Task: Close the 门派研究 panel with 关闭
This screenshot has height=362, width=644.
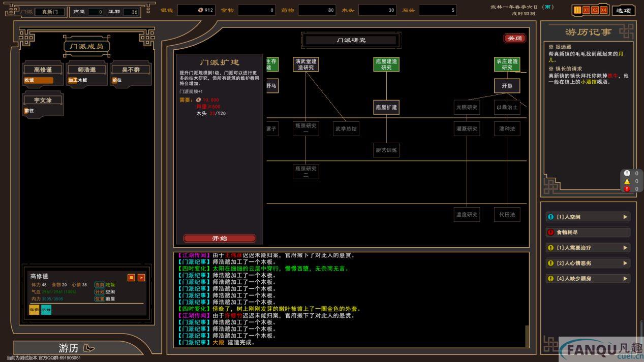Action: click(x=514, y=38)
